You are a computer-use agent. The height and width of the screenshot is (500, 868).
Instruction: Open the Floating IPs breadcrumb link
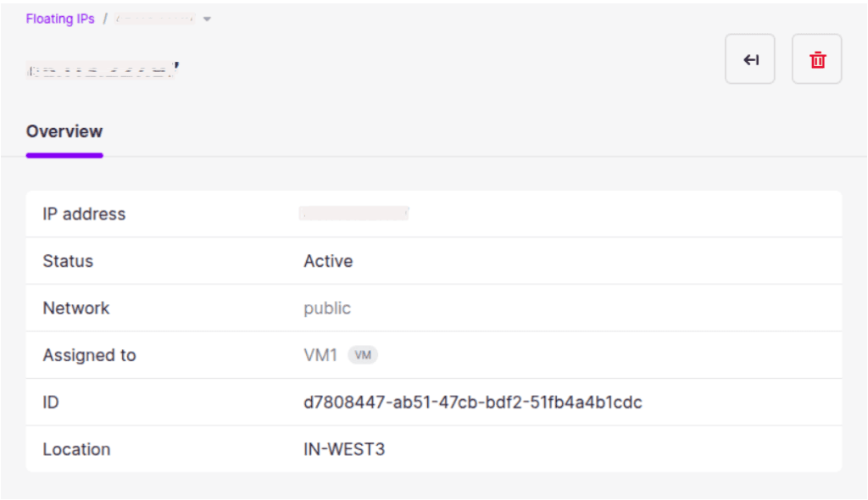[60, 19]
